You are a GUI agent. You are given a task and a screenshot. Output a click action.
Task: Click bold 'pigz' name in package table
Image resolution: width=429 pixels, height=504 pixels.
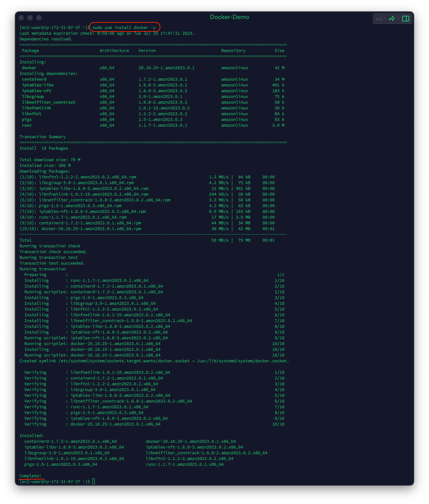[27, 120]
